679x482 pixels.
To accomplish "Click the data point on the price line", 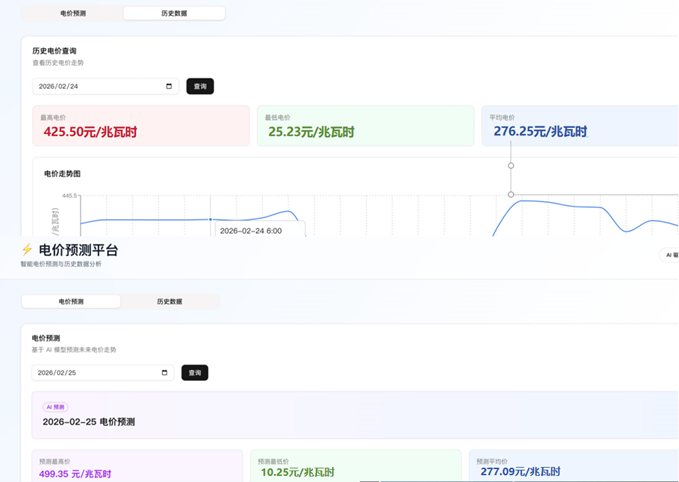I will (210, 219).
